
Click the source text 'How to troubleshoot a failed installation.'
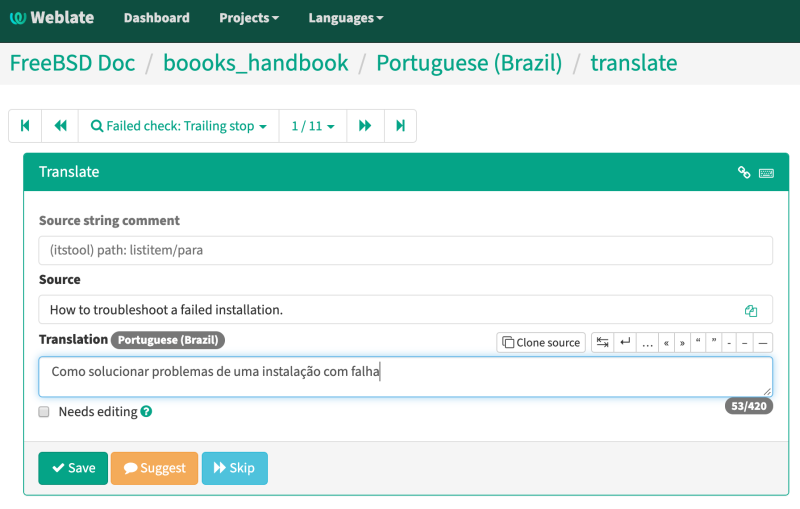tap(166, 310)
